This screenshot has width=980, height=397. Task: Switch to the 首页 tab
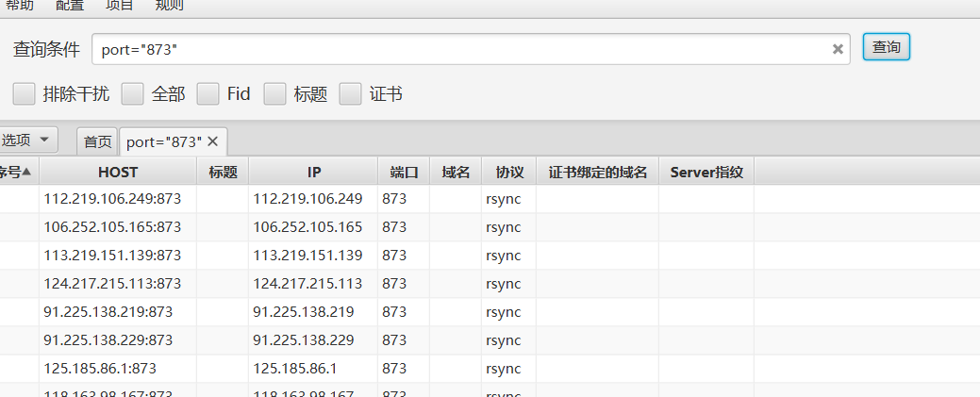[97, 141]
